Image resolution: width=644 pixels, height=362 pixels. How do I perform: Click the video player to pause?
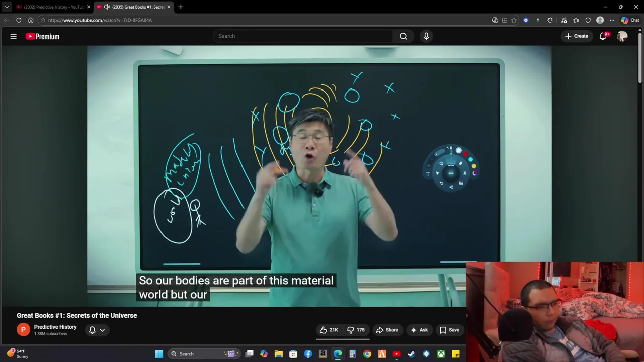point(319,176)
